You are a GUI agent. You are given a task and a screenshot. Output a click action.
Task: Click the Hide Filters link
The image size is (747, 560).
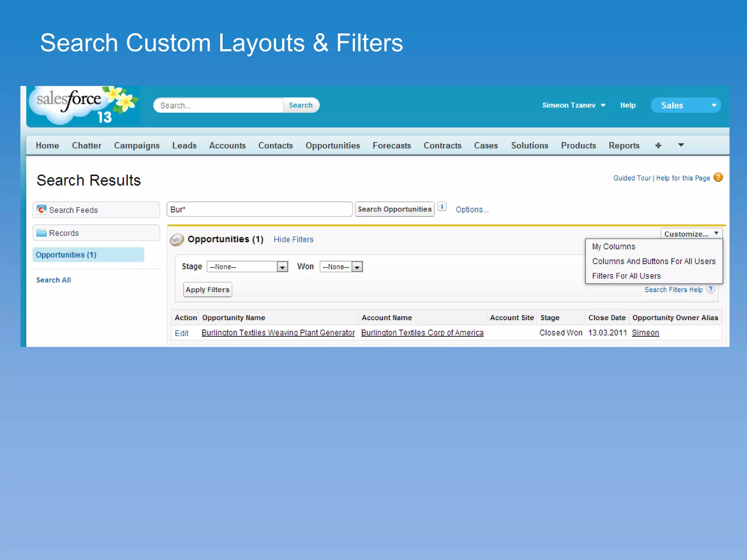pyautogui.click(x=294, y=240)
